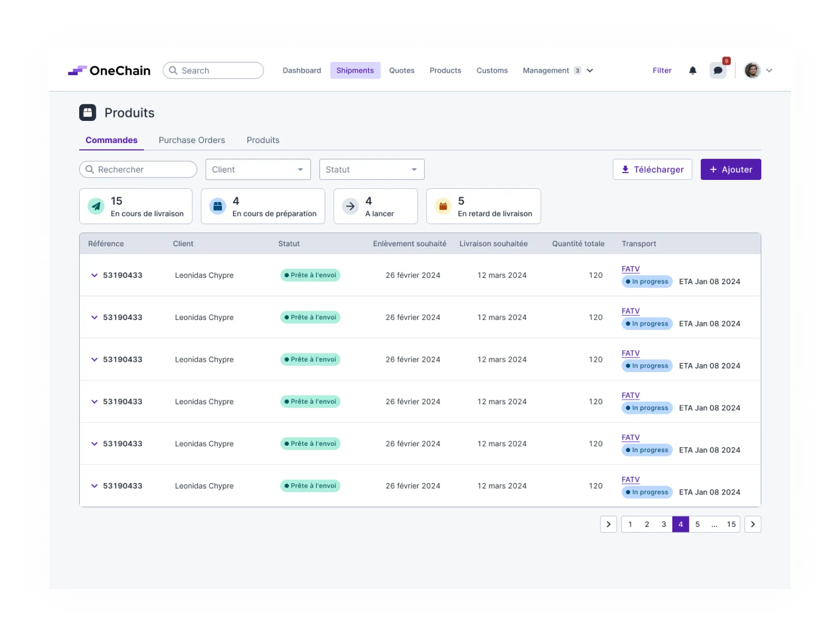Screen dimensions: 840x638
Task: Select the 4 A lancer card
Action: pos(376,206)
